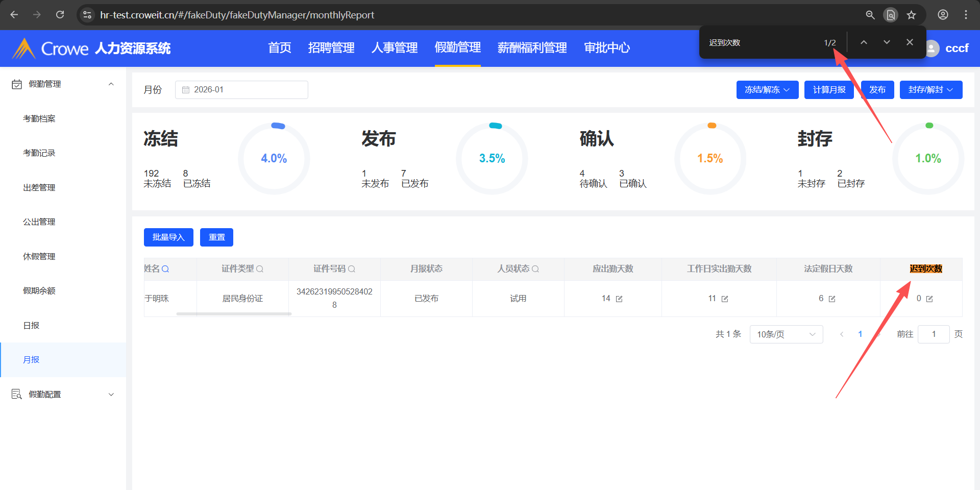Click the search icon beside 证件类型 column
Screen dimensions: 980x490
click(260, 269)
